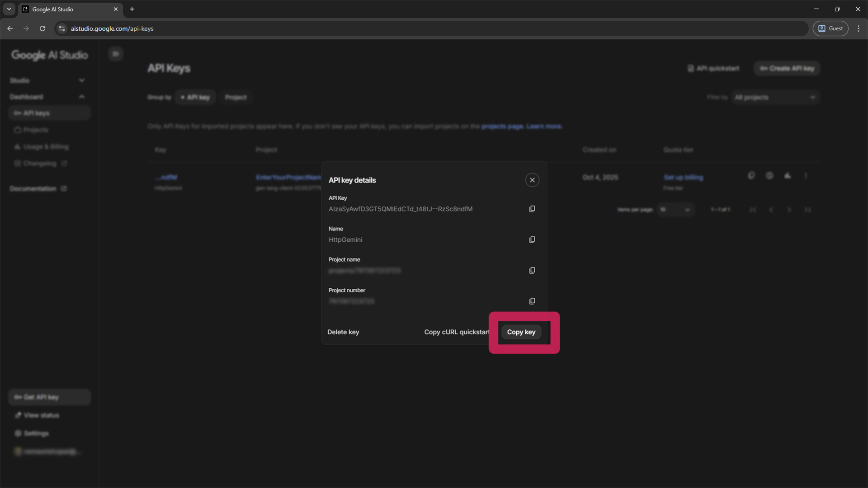Screen dimensions: 868x488
Task: Follow the Learn more link
Action: [x=544, y=127]
